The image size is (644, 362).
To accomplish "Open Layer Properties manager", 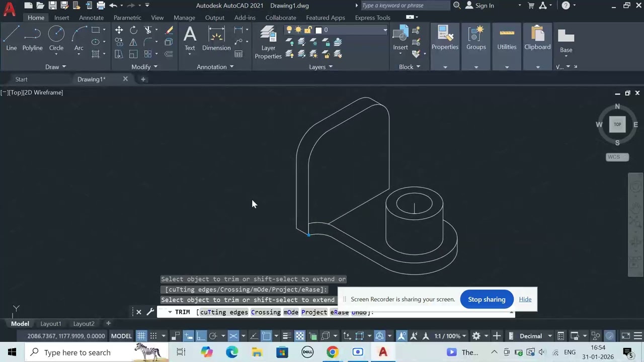I will tap(268, 43).
